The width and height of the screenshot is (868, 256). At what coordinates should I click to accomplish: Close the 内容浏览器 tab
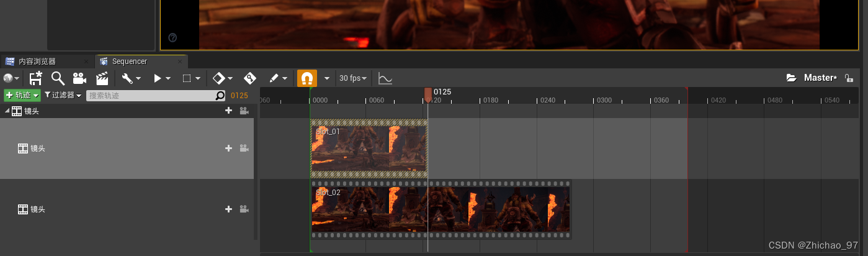(87, 62)
